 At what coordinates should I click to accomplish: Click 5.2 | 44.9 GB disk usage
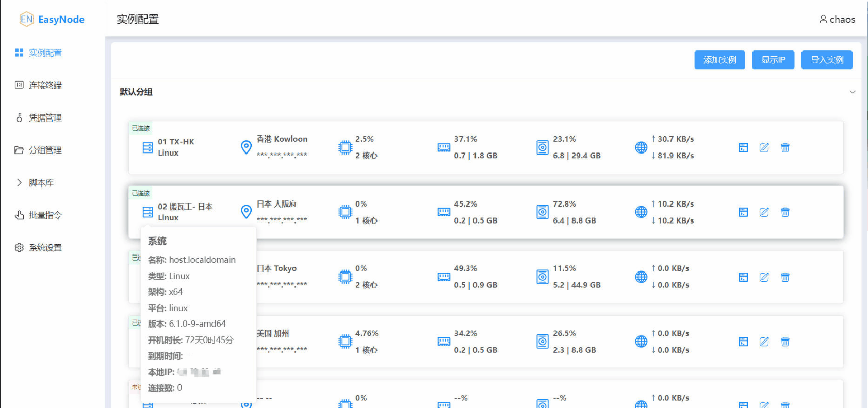pyautogui.click(x=577, y=285)
